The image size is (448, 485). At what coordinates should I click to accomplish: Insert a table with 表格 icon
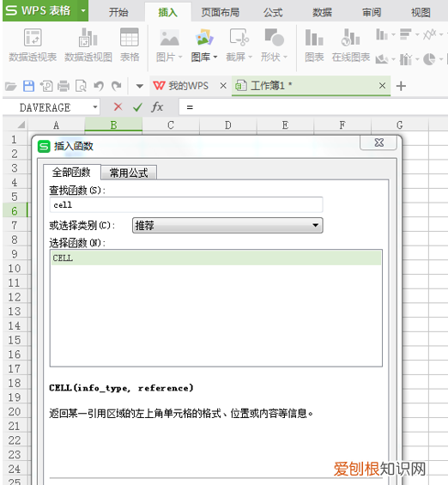[130, 38]
